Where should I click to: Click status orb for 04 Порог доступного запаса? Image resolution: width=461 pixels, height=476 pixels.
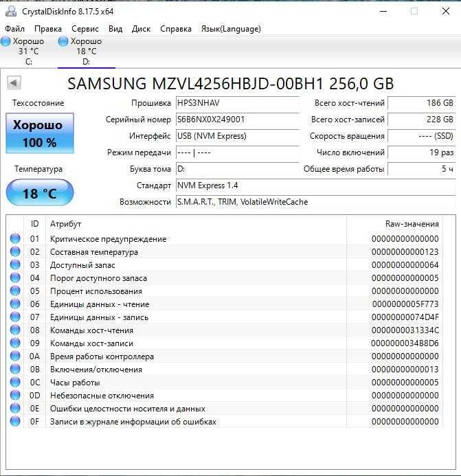pos(15,277)
